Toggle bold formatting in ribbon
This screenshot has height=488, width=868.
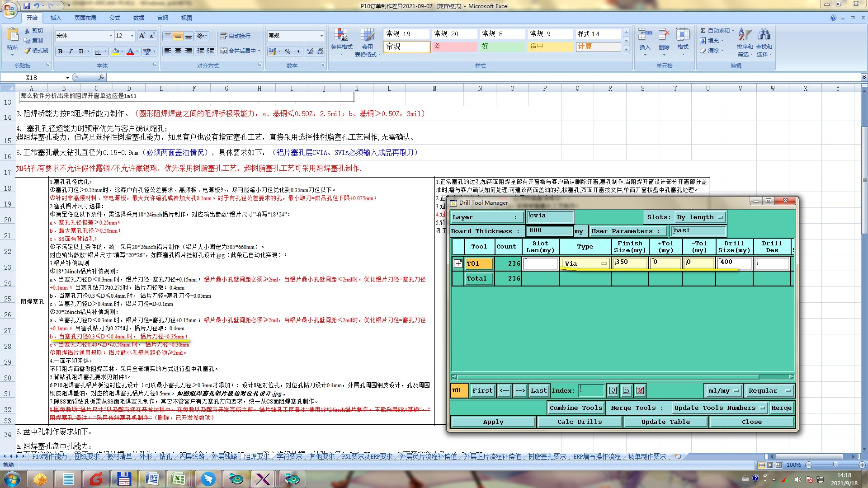pos(60,52)
